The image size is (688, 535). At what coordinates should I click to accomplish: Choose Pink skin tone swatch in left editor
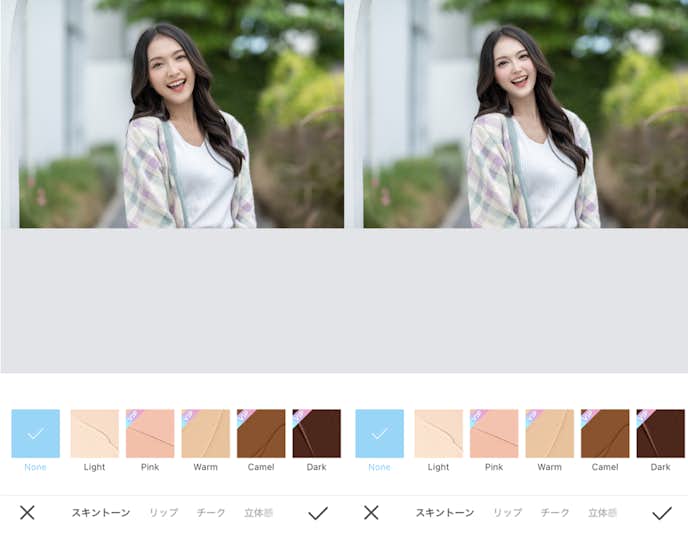click(x=150, y=434)
